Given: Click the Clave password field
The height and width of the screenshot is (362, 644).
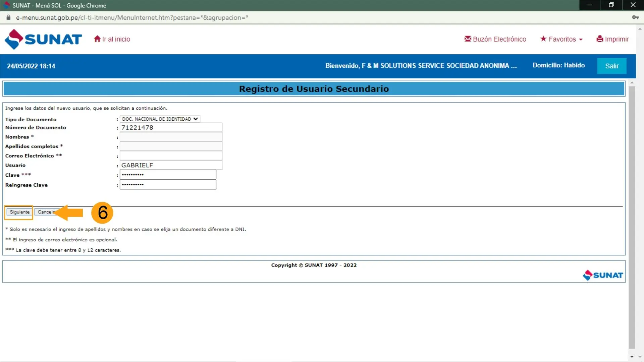Looking at the screenshot, I should coord(168,175).
